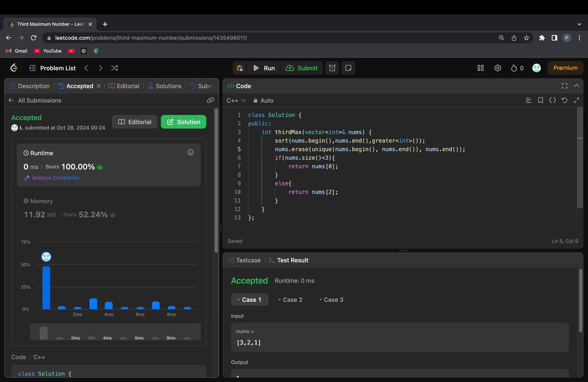
Task: Go to previous problem arrow
Action: click(x=86, y=68)
